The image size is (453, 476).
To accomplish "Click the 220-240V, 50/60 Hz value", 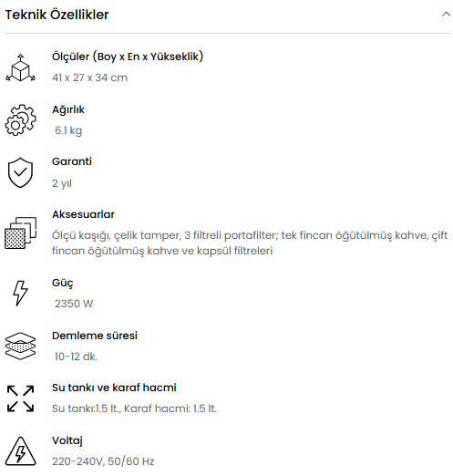I will point(103,461).
